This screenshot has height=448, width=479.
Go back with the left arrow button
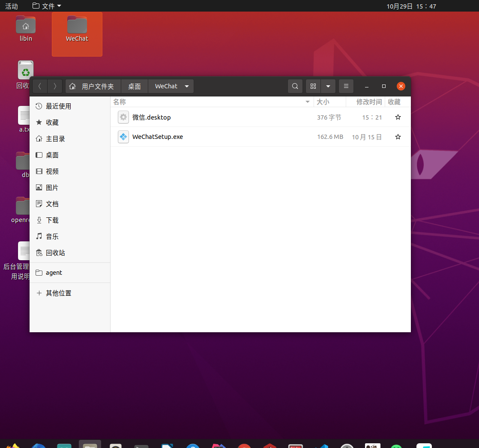tap(40, 86)
